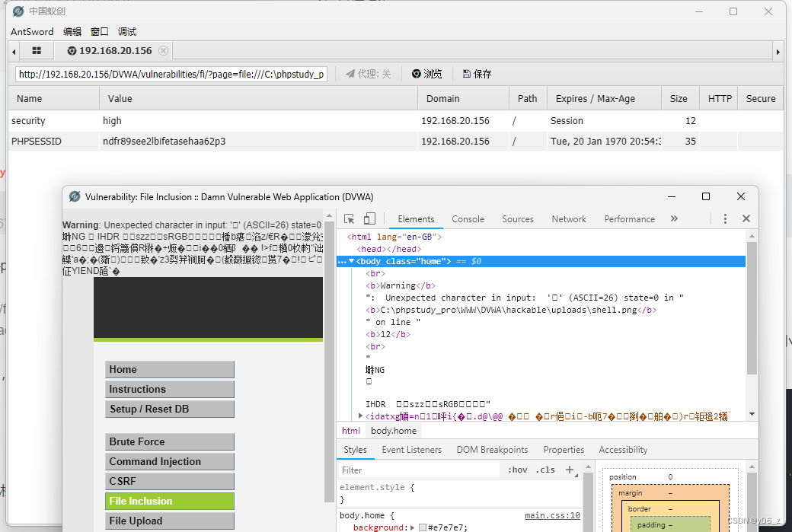Close the 192.168.20.156 tab

[163, 50]
